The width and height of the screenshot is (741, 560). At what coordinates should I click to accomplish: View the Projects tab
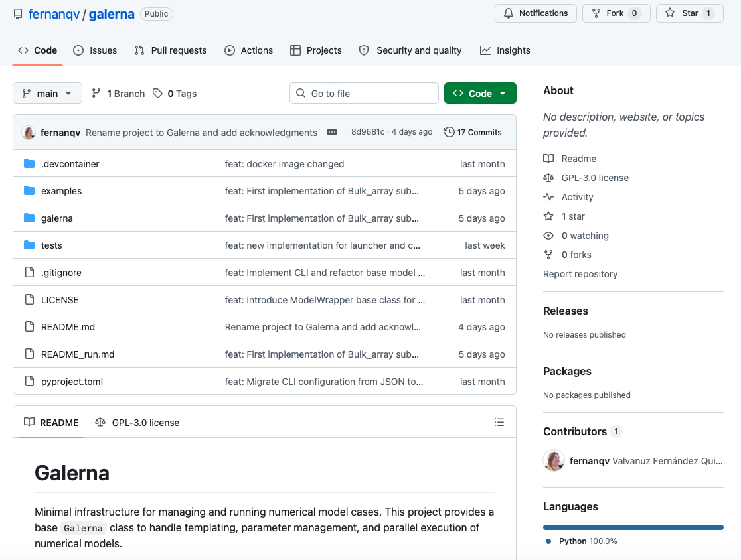tap(315, 50)
